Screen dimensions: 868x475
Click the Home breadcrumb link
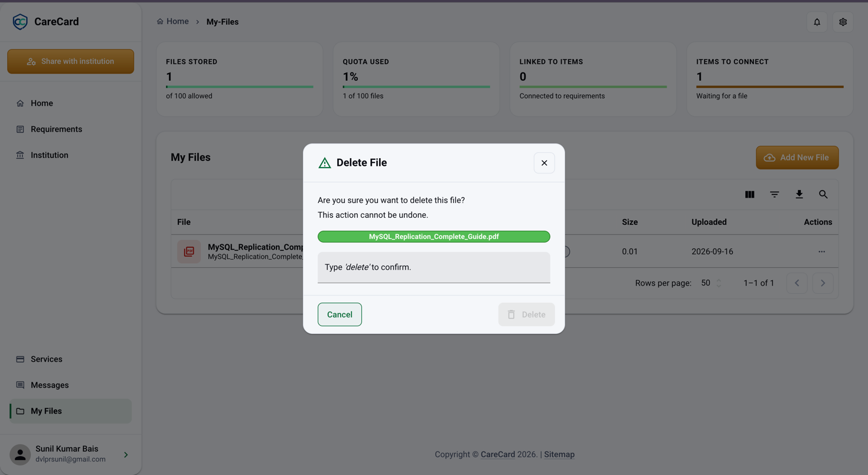click(x=173, y=22)
